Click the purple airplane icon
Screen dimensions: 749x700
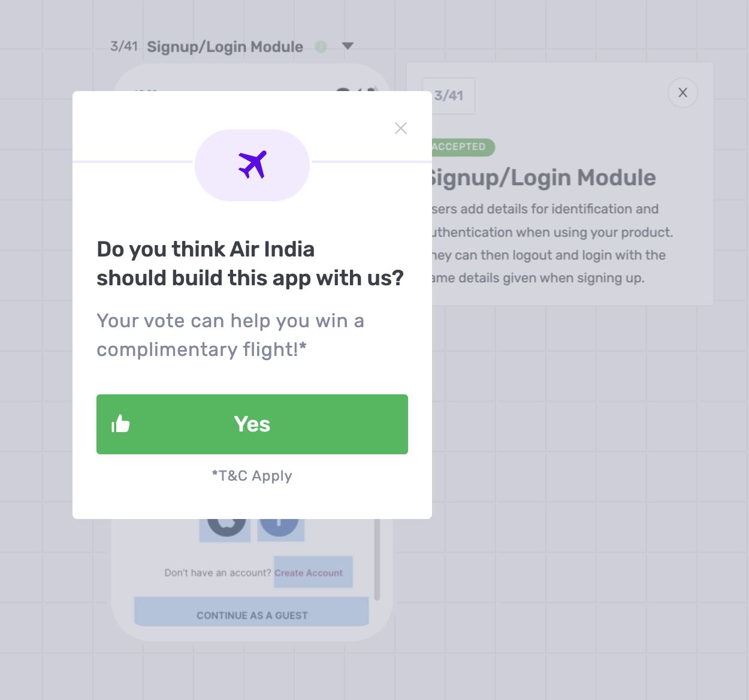pos(252,165)
